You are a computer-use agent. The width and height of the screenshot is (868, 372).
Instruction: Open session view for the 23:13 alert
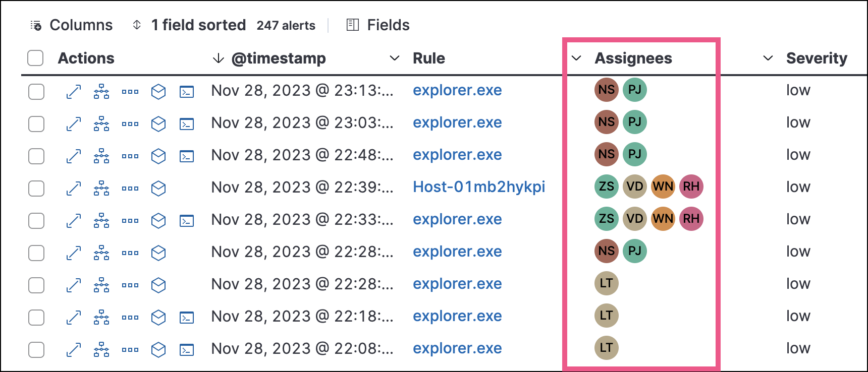coord(186,92)
